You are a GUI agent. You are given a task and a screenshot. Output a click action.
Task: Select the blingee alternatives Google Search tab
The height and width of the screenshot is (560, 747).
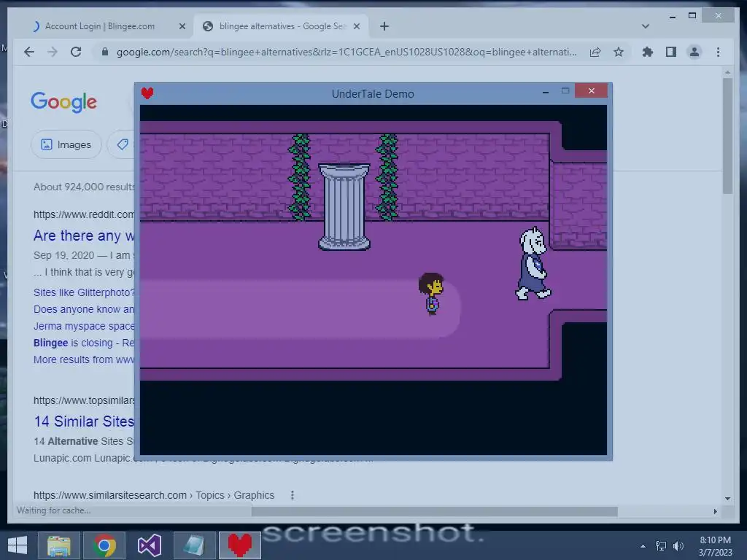pyautogui.click(x=281, y=26)
